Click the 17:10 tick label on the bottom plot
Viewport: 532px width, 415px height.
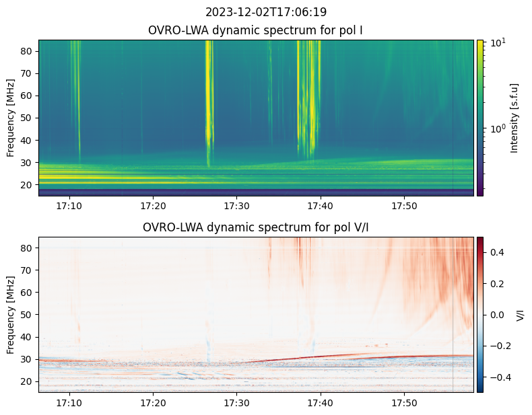(x=69, y=403)
